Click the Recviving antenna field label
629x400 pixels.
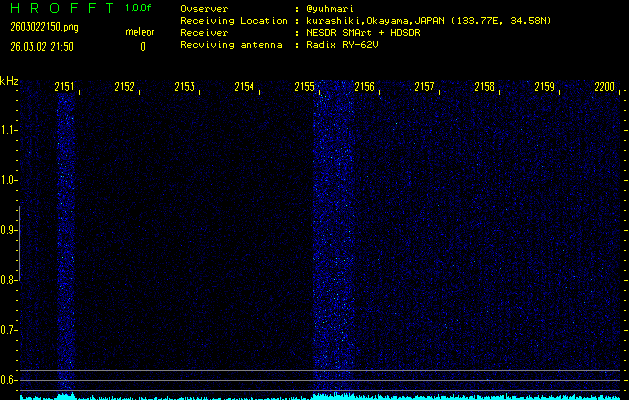(231, 45)
